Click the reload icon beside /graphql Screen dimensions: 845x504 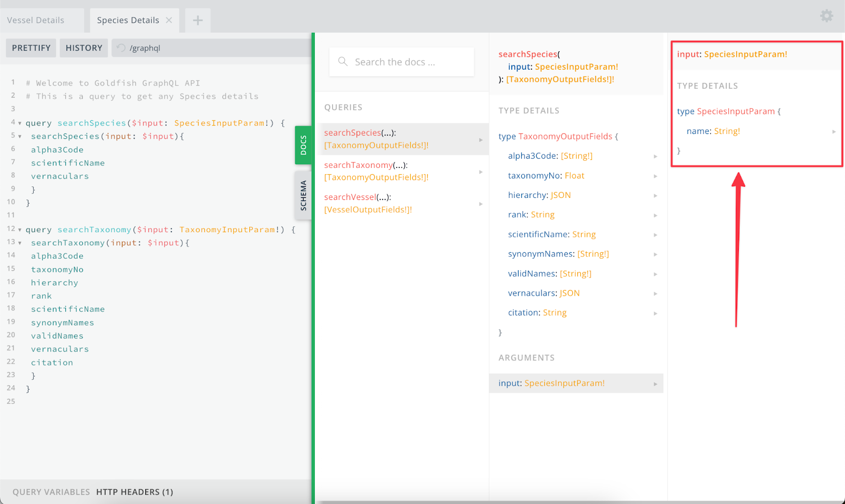pos(121,48)
